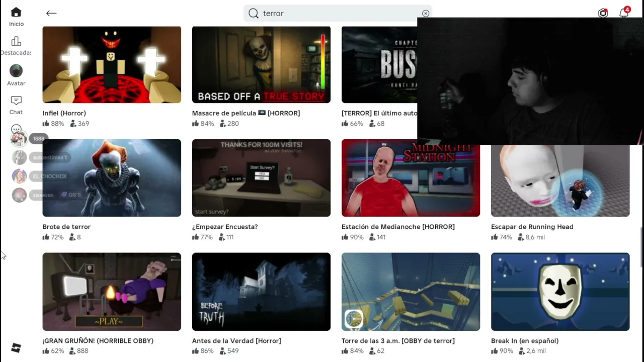Open Torre de las 3 a.m. thumbnail

[411, 292]
